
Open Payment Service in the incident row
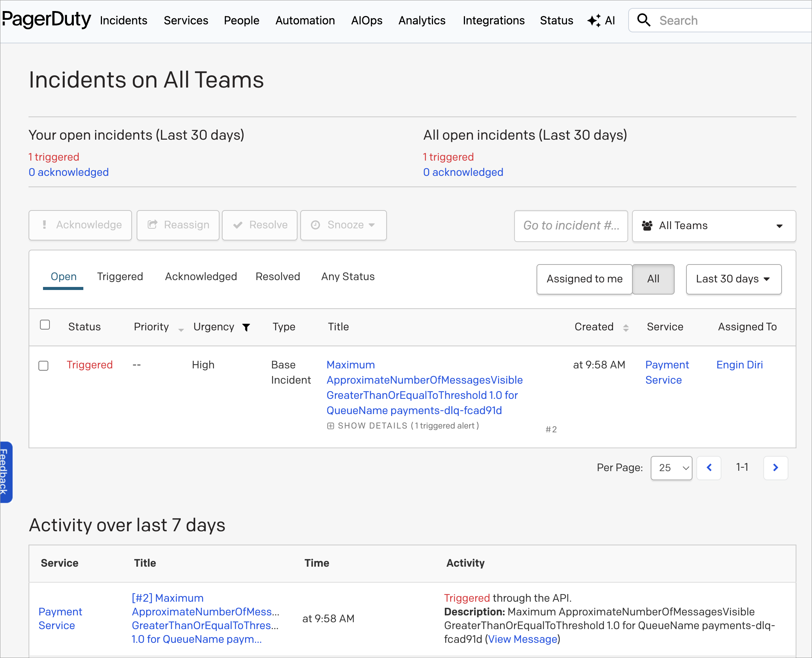(x=667, y=373)
